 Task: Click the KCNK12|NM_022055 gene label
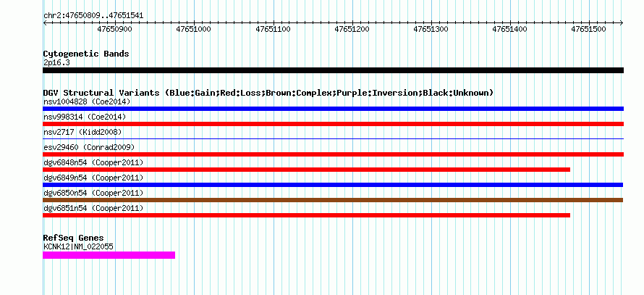(x=78, y=247)
